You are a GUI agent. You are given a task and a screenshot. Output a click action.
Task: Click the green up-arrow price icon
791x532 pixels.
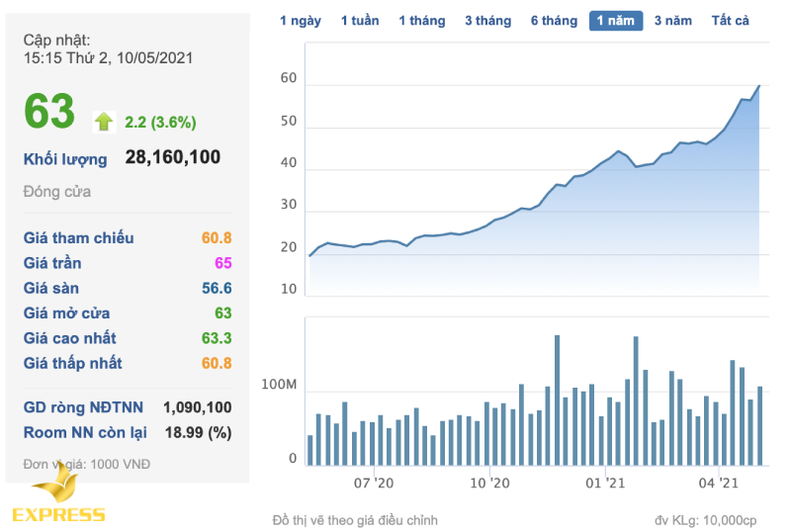[104, 122]
